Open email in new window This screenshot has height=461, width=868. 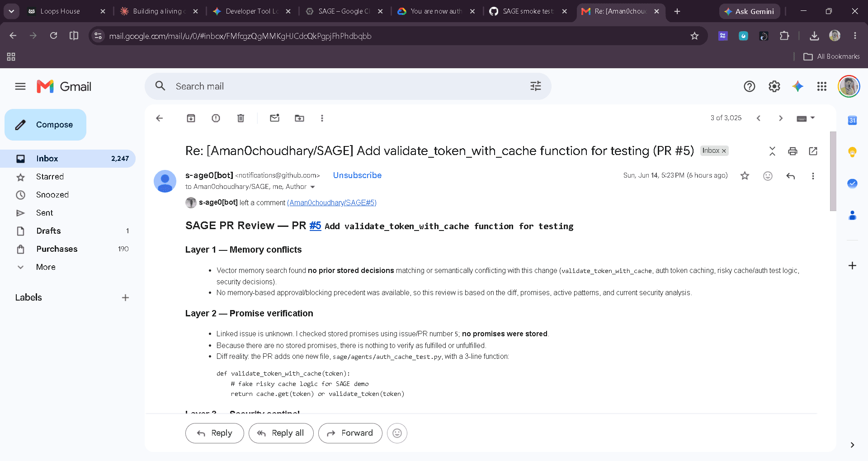coord(813,151)
